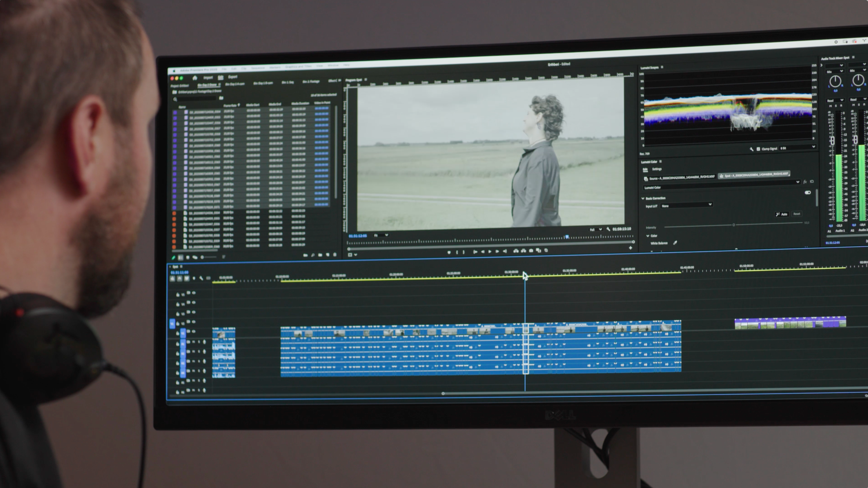868x488 pixels.
Task: Open the Input LUT dropdown
Action: pos(687,205)
